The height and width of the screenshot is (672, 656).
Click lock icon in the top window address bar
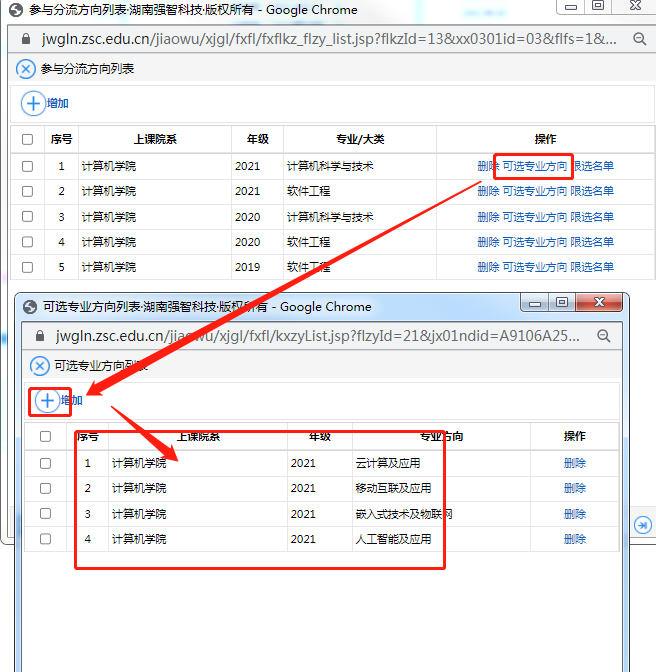(x=26, y=39)
